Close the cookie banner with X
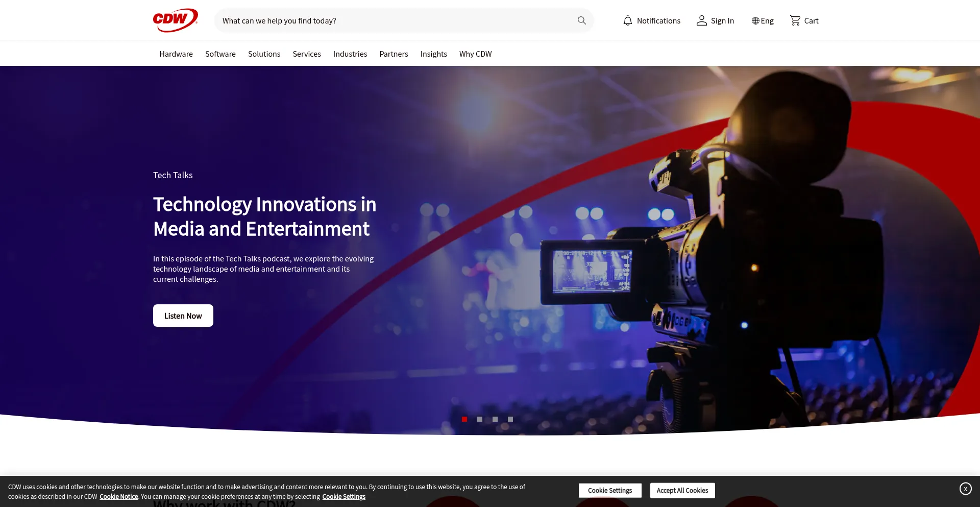The width and height of the screenshot is (980, 507). tap(965, 489)
